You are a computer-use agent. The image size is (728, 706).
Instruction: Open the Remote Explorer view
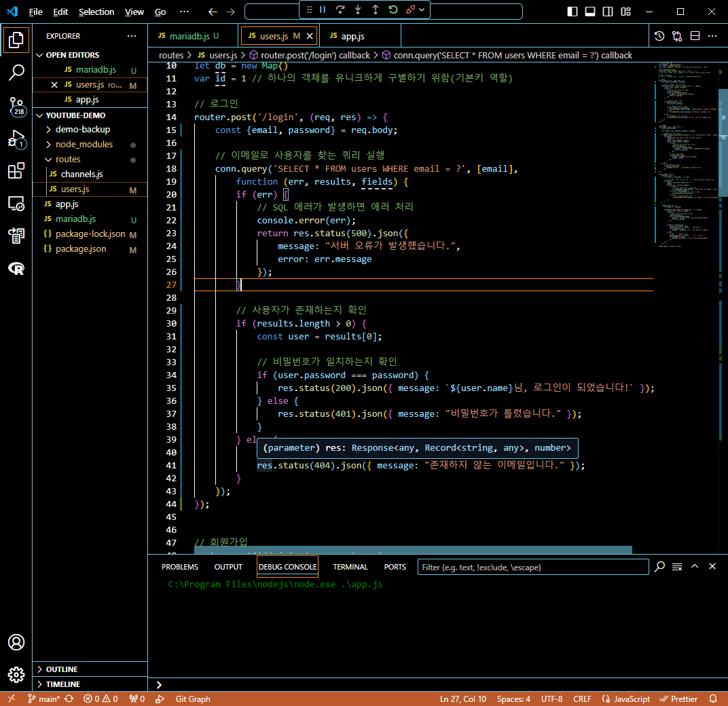[16, 203]
